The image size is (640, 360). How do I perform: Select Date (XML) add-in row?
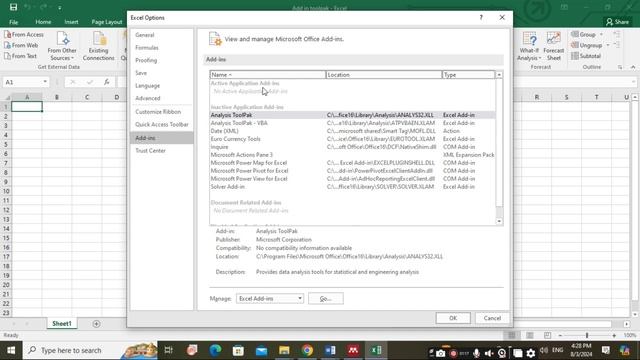tap(352, 131)
